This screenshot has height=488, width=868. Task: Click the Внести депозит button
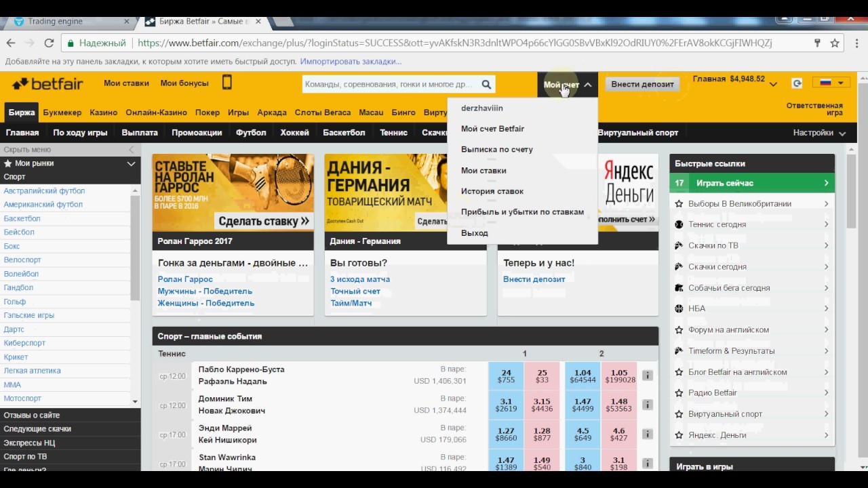point(642,85)
